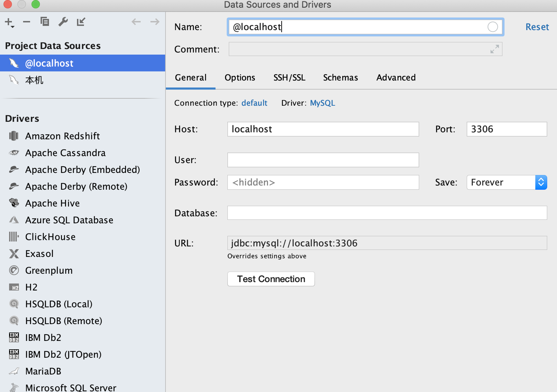Remove selected data source with minus icon
557x392 pixels.
pyautogui.click(x=27, y=22)
